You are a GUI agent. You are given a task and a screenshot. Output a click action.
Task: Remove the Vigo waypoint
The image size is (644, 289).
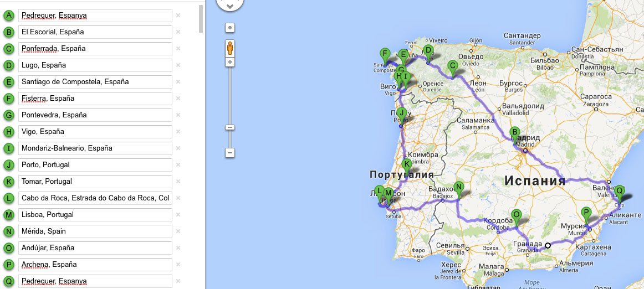[x=178, y=132]
